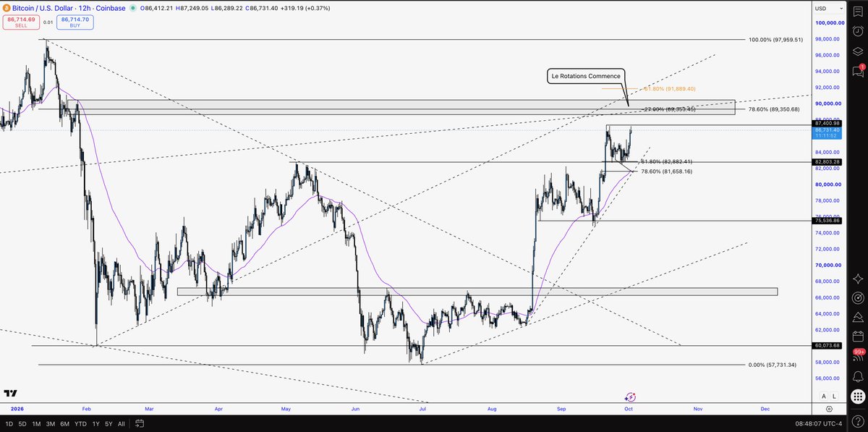Open the object tree layers icon
This screenshot has width=868, height=432.
tap(858, 51)
